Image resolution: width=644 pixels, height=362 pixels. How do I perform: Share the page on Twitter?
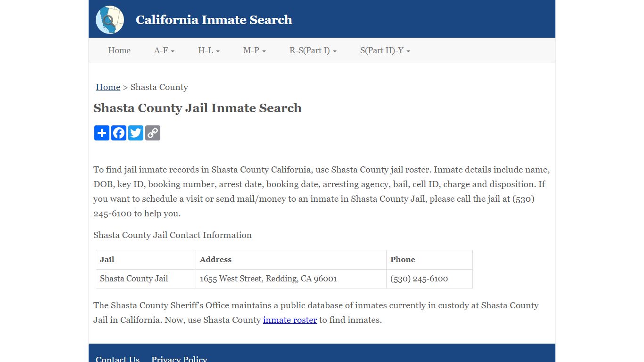click(x=136, y=133)
